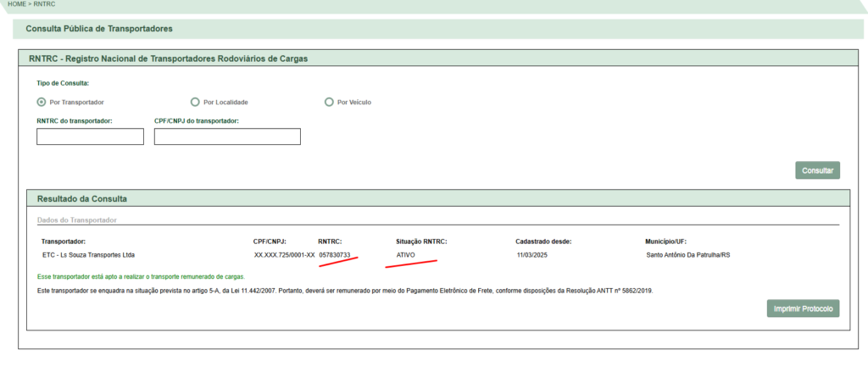Click the Resultado da Consulta section header

(81, 198)
